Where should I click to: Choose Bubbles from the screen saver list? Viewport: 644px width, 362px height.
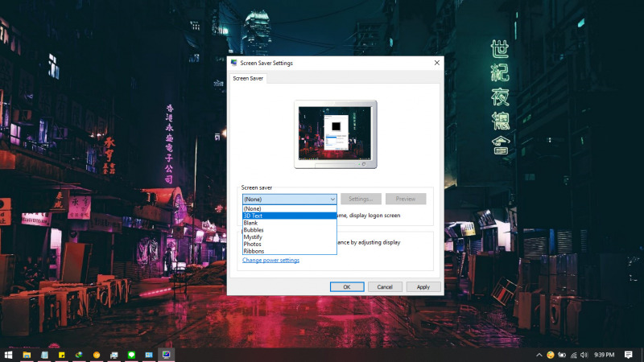point(290,230)
